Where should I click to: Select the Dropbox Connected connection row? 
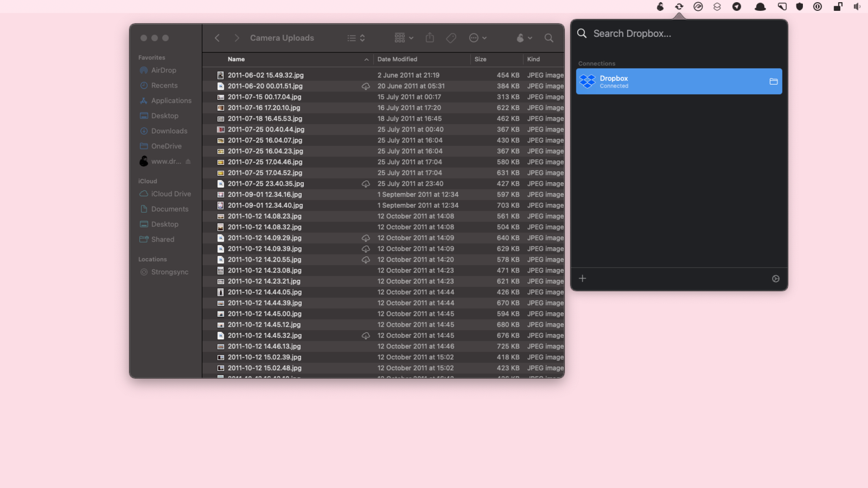click(679, 82)
